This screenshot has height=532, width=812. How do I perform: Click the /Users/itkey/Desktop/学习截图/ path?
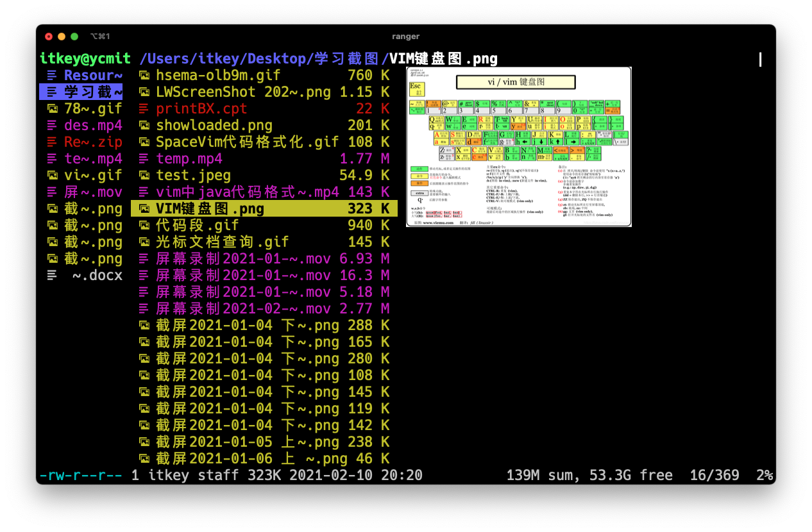click(264, 59)
